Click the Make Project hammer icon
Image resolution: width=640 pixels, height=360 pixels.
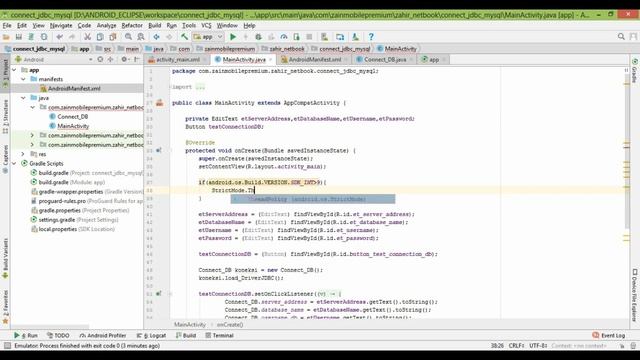click(x=184, y=37)
